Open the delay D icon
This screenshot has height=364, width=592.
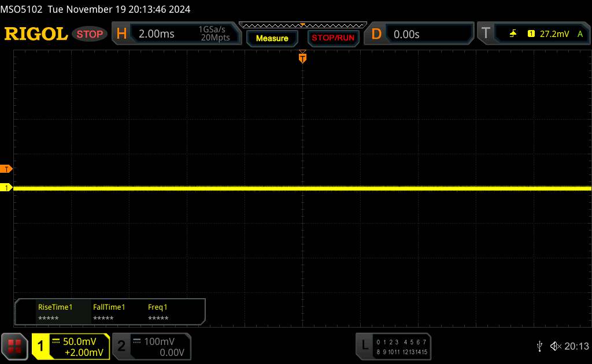pos(376,34)
